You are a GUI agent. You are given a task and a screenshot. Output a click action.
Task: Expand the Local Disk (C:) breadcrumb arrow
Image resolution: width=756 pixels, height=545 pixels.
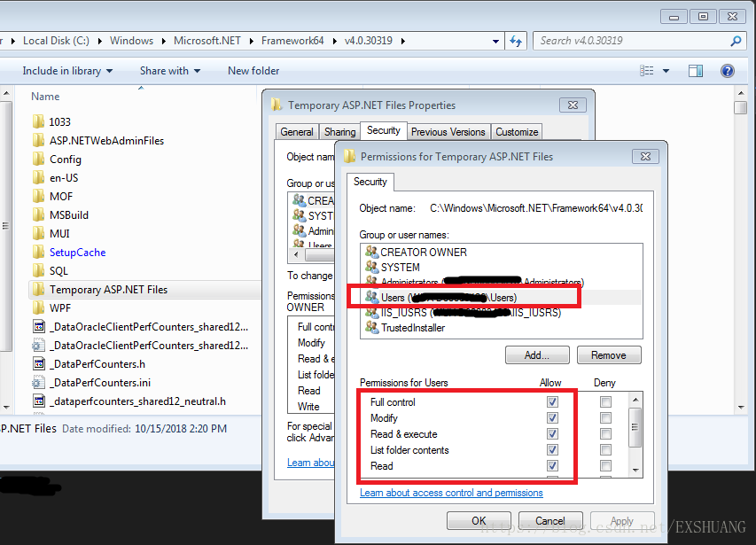click(x=100, y=41)
